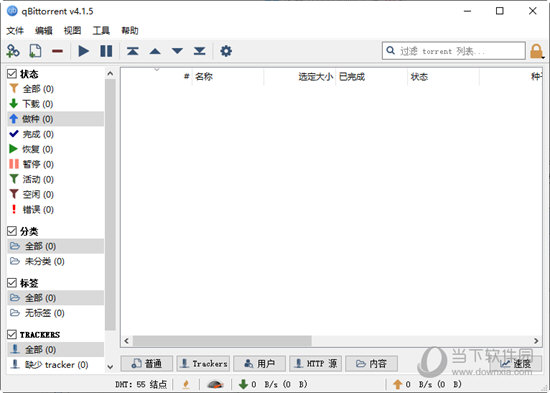
Task: Select the 缺少 tracker (0) filter
Action: click(x=55, y=365)
